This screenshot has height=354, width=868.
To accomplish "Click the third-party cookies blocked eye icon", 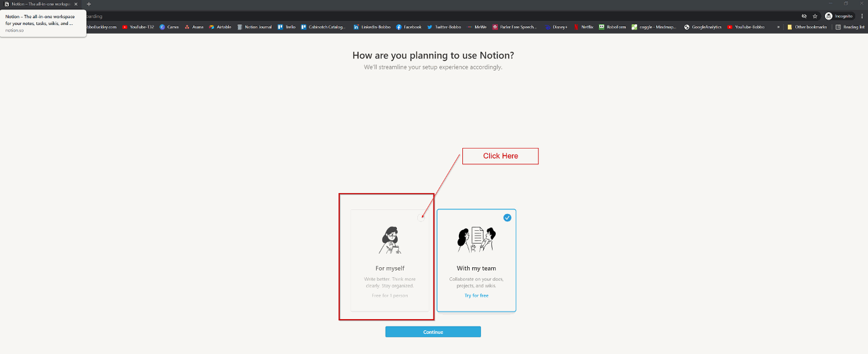I will point(804,15).
